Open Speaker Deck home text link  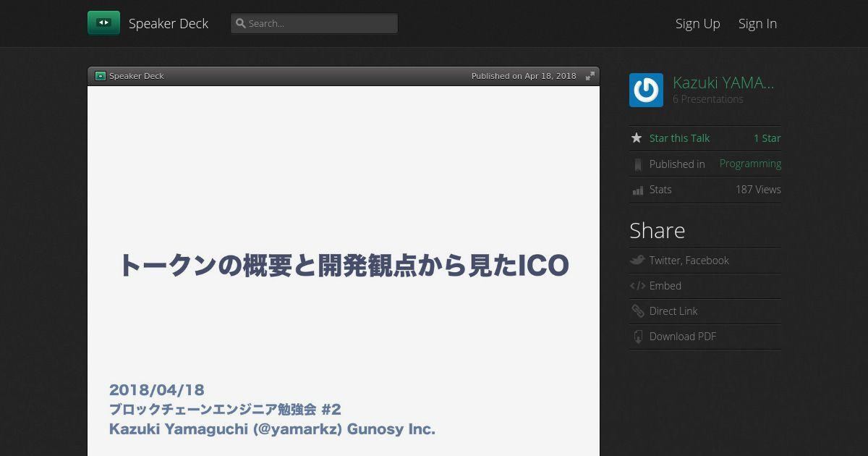coord(169,23)
